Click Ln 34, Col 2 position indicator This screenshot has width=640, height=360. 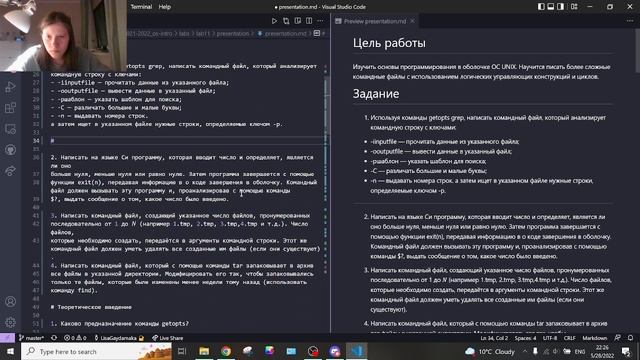[494, 338]
